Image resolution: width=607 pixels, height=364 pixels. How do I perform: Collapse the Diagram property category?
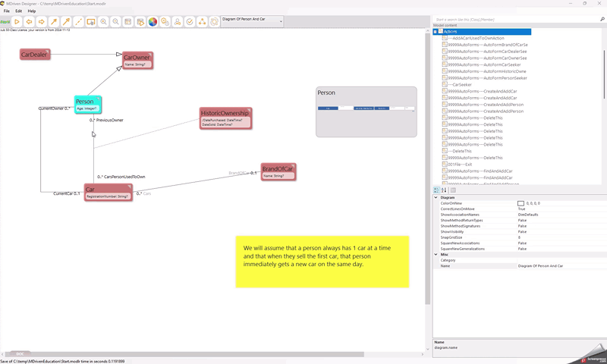(436, 197)
